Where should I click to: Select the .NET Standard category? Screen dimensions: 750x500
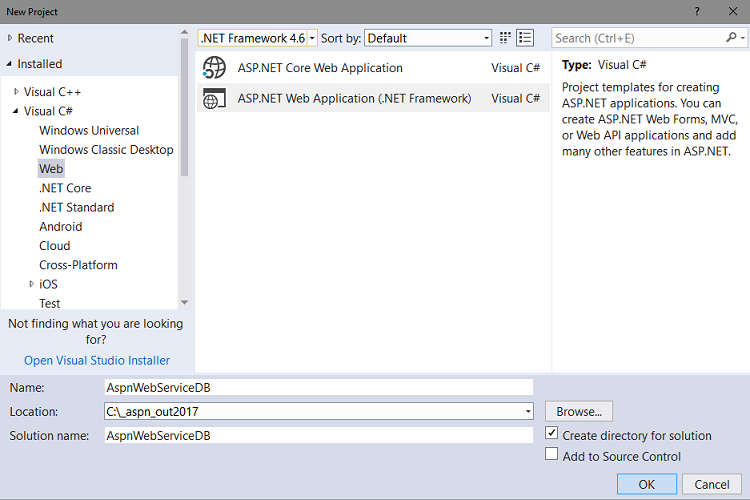click(x=77, y=207)
